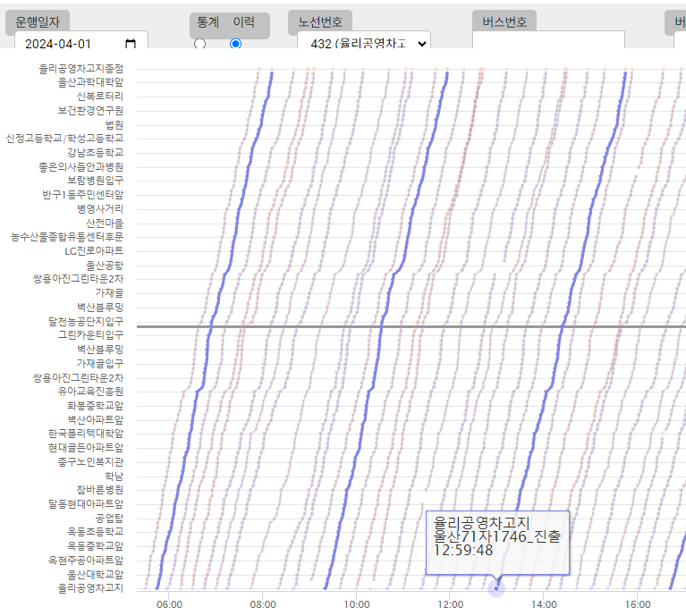The width and height of the screenshot is (686, 616).
Task: Click the 14:00 time axis label
Action: (x=544, y=605)
